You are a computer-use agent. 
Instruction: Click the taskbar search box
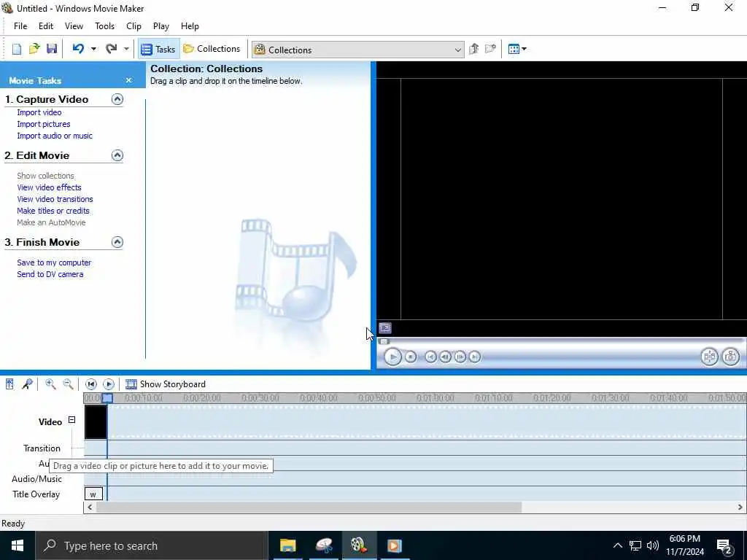pyautogui.click(x=152, y=545)
